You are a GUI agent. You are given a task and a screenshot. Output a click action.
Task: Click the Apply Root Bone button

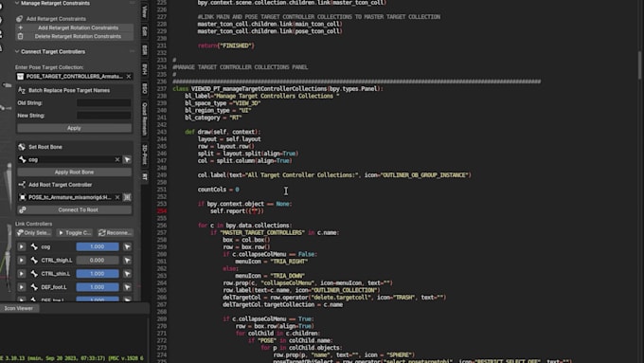(x=74, y=172)
